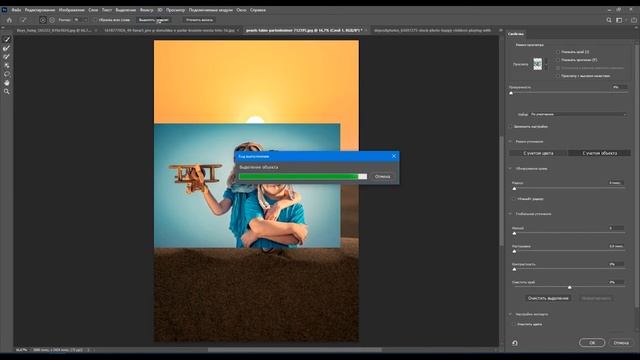This screenshot has height=360, width=640.
Task: Check the Show Edge option
Action: [x=558, y=52]
